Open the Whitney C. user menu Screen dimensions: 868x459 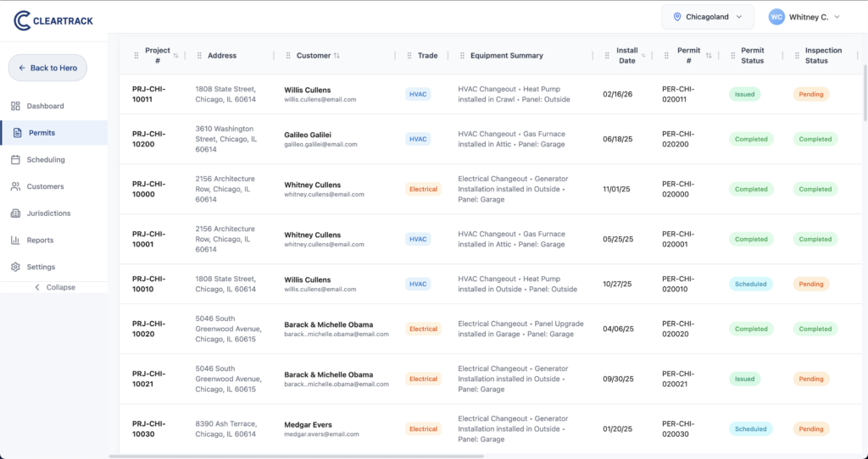(x=804, y=17)
